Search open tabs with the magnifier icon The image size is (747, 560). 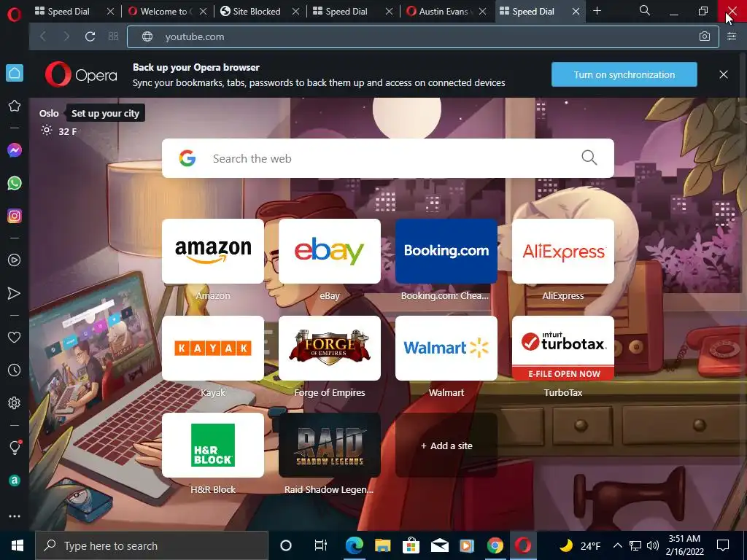tap(645, 10)
